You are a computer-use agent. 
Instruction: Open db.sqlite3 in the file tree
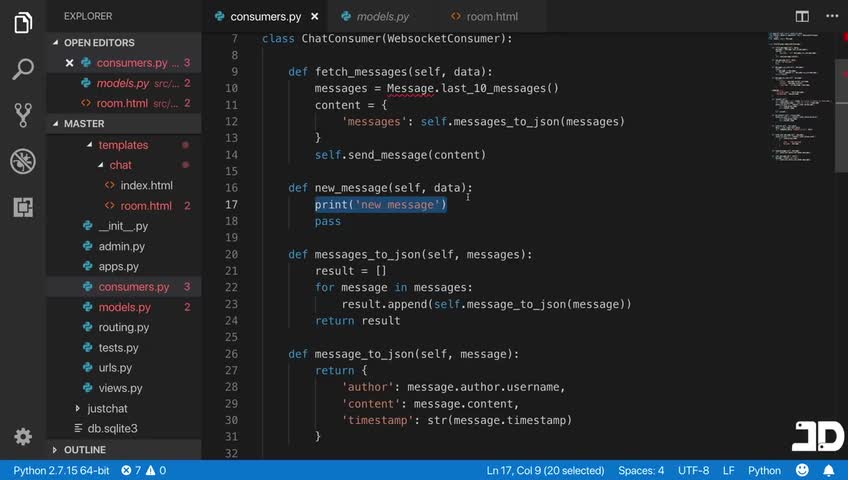coord(123,428)
